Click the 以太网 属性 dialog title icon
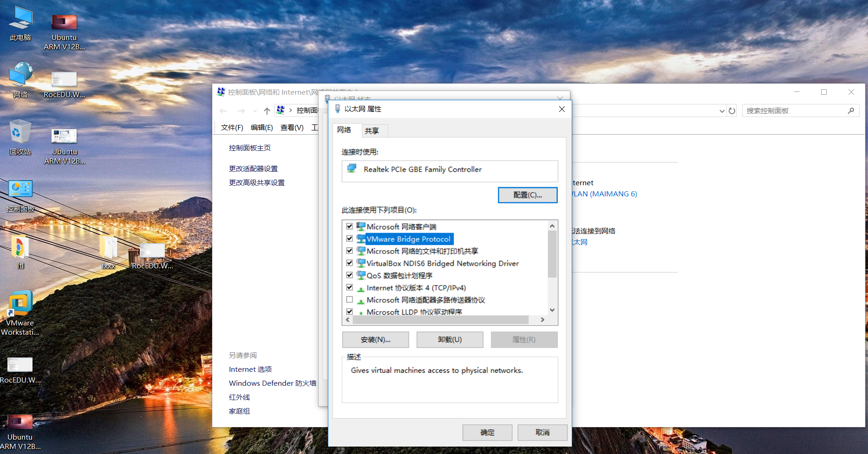 (x=338, y=109)
